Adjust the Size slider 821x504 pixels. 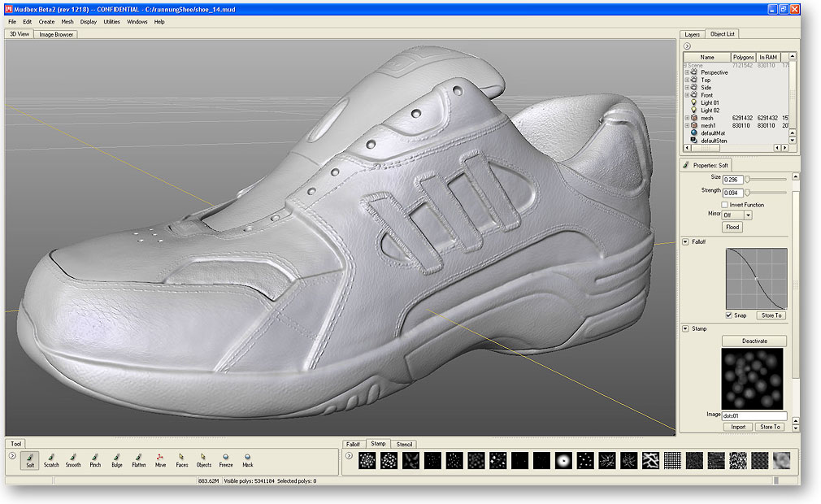point(747,179)
